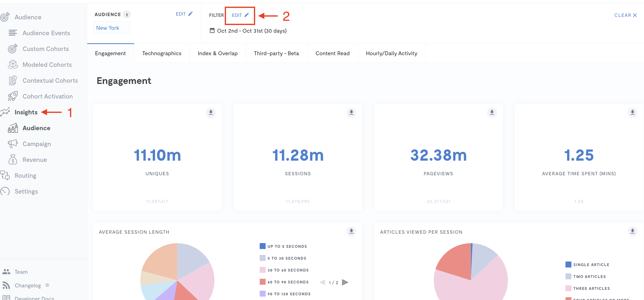Download the Sessions card data
The width and height of the screenshot is (644, 300).
coord(351,112)
